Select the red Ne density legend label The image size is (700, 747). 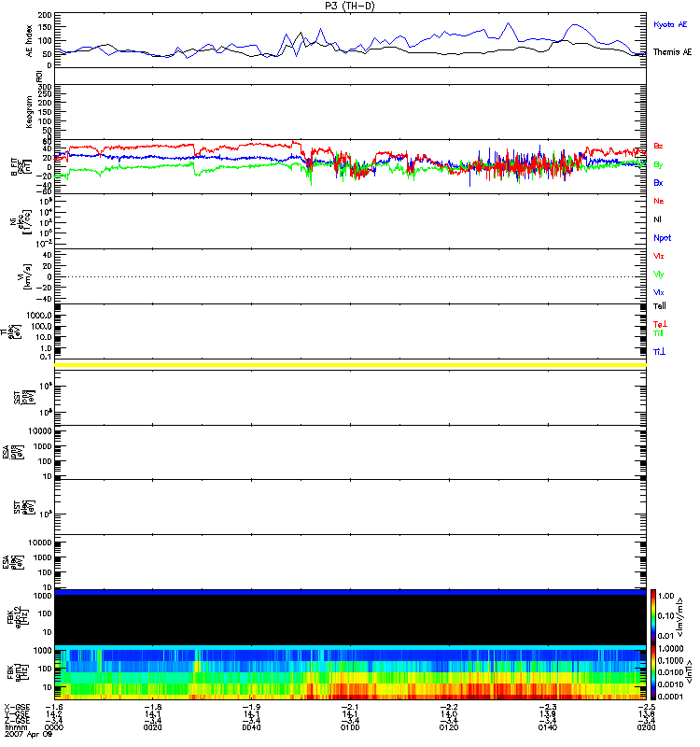[x=659, y=201]
